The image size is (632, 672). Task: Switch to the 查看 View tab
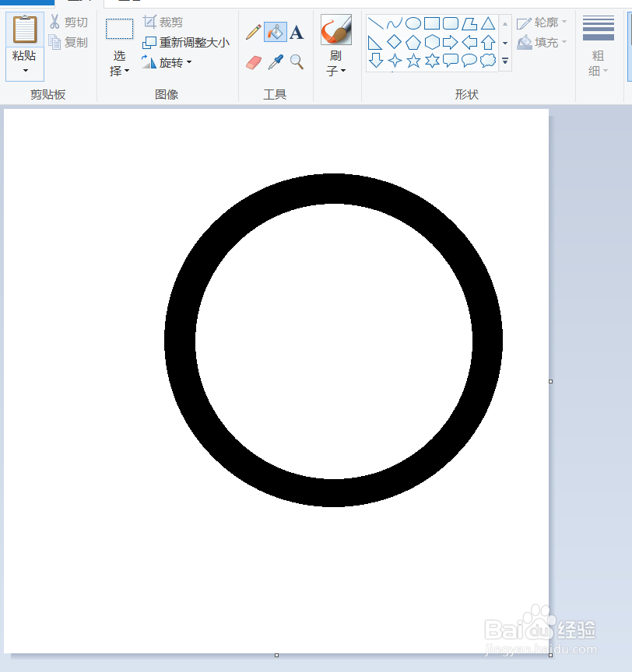128,2
